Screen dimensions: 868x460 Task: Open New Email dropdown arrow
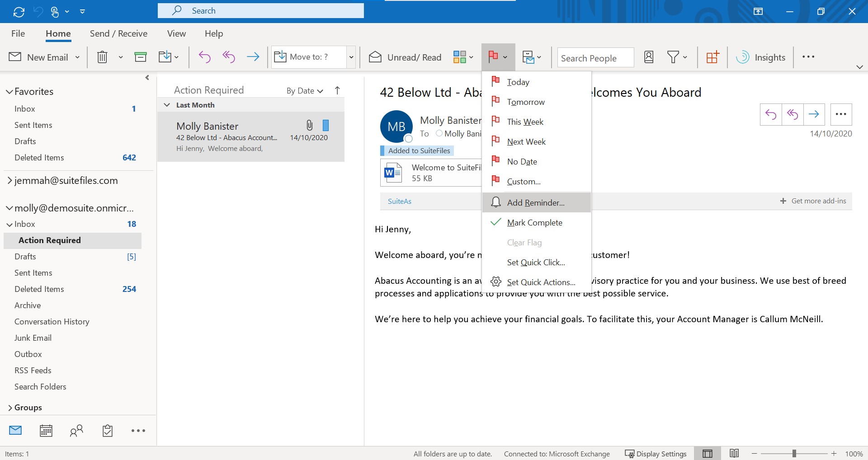click(77, 57)
